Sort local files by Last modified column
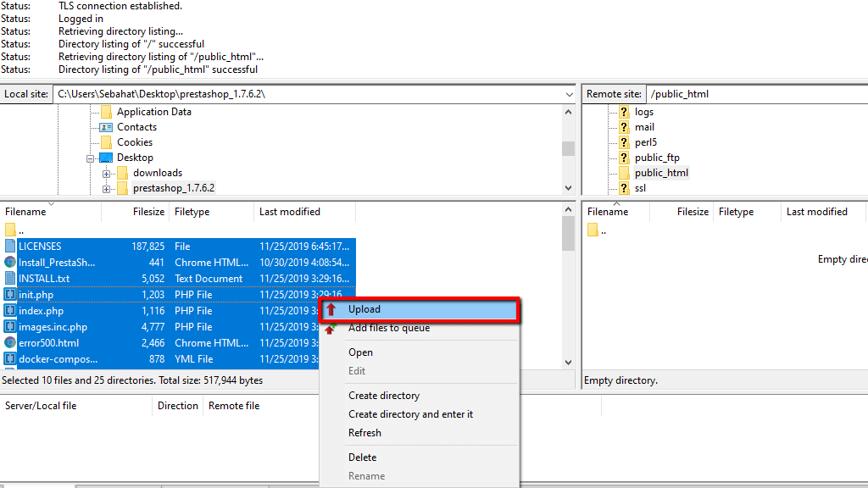Screen dimensions: 868x488 point(304,212)
